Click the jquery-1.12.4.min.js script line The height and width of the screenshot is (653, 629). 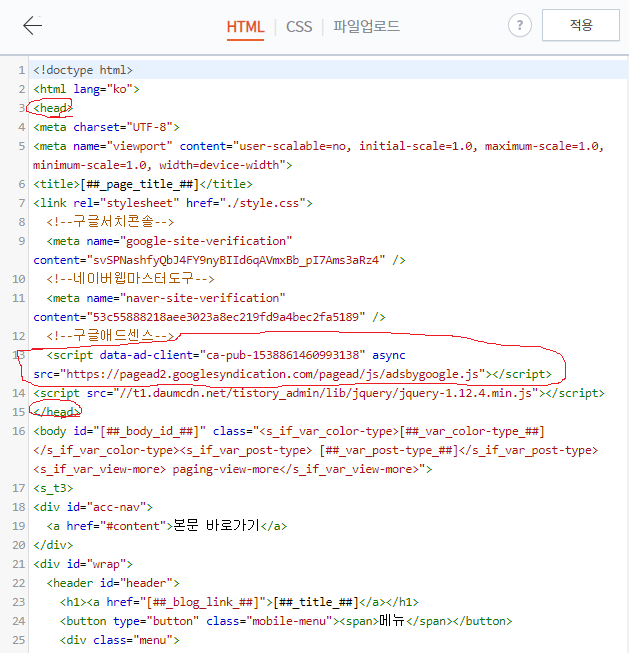click(319, 393)
